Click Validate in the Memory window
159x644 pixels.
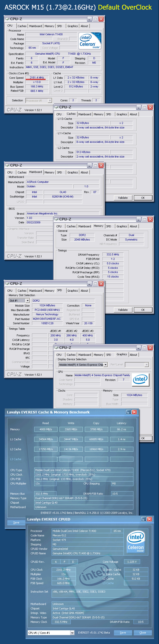123,310
